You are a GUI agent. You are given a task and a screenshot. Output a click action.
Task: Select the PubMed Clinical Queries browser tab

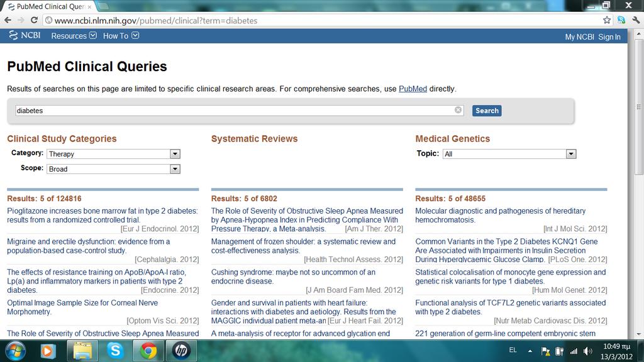[x=49, y=6]
